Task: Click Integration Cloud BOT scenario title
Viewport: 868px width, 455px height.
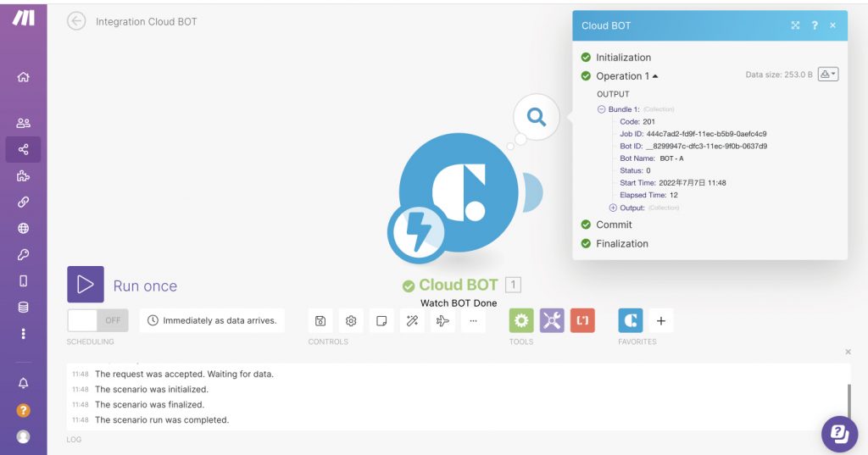Action: point(146,21)
